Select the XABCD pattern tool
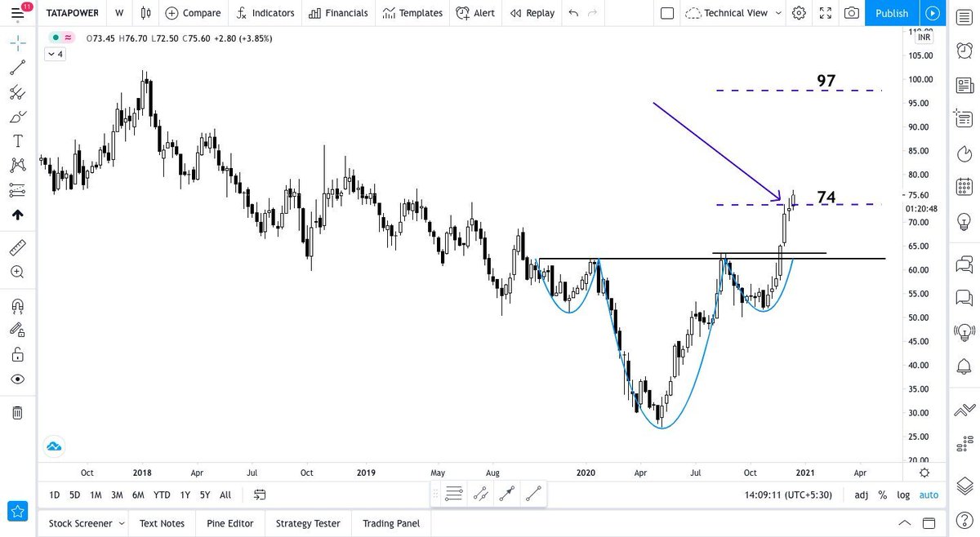 click(x=17, y=166)
